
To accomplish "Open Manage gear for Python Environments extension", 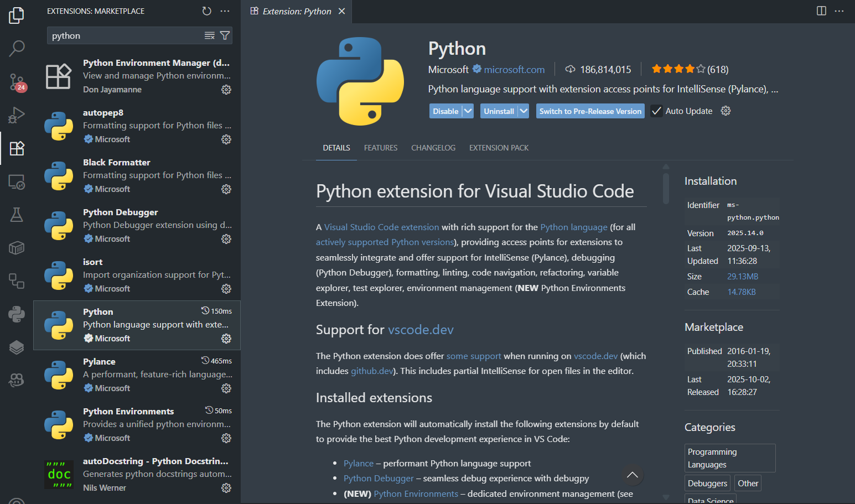I will tap(226, 438).
